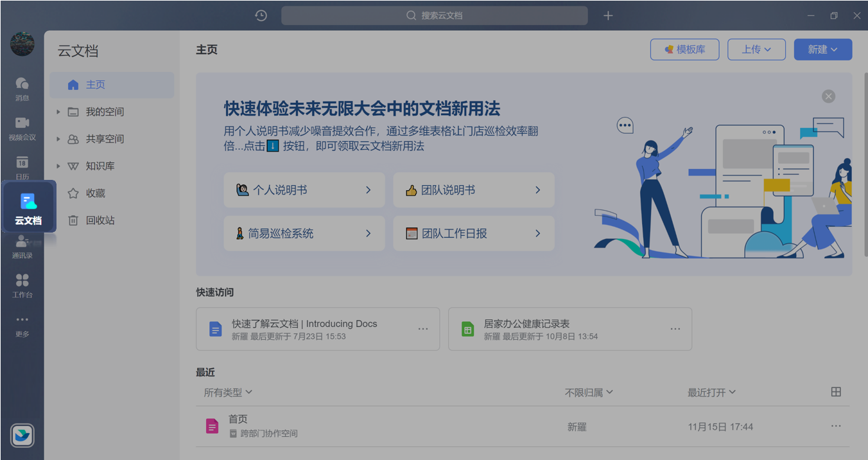This screenshot has width=868, height=460.
Task: Click 跨部门协作空间 under 首页
Action: click(x=269, y=434)
